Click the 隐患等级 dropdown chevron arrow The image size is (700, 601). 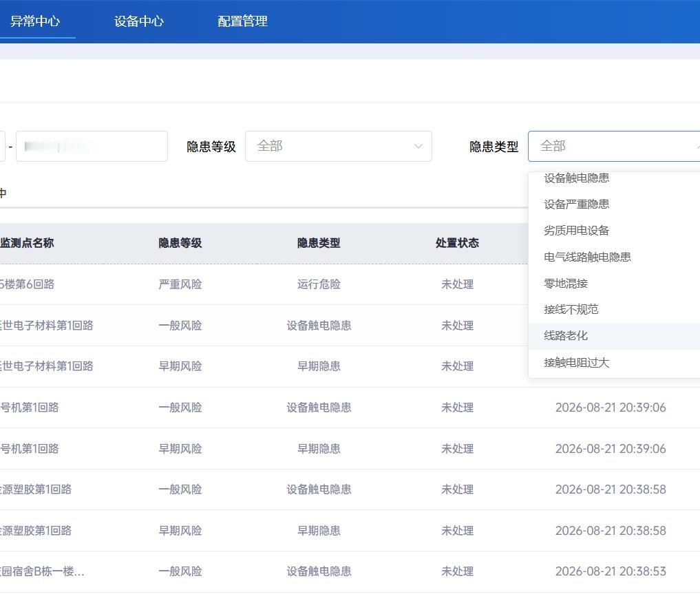click(418, 146)
